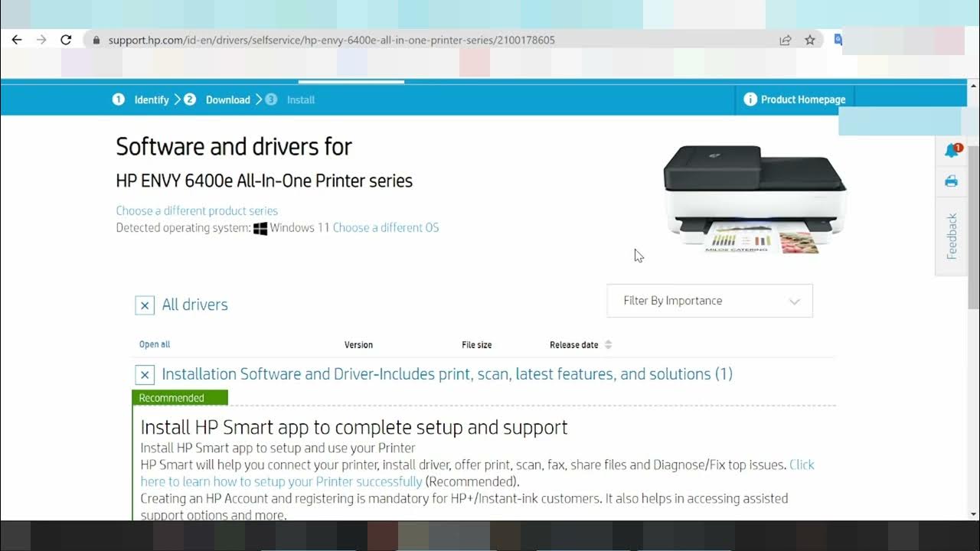Open notifications bell in side panel
This screenshot has width=980, height=551.
pos(952,150)
